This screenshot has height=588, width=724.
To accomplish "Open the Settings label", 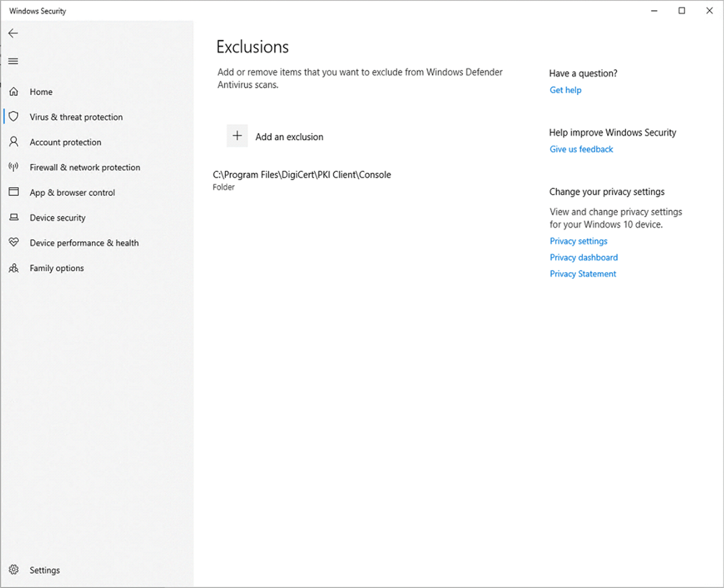I will click(x=45, y=570).
